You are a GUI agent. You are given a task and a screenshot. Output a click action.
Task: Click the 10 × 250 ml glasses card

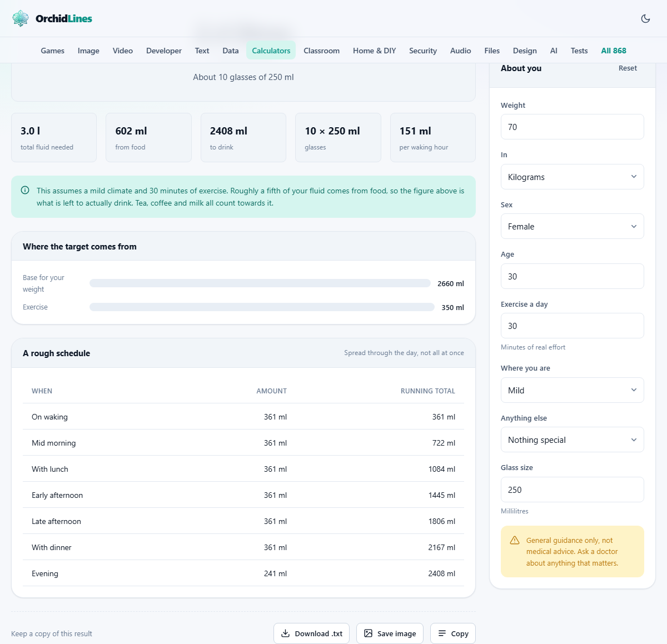coord(338,138)
